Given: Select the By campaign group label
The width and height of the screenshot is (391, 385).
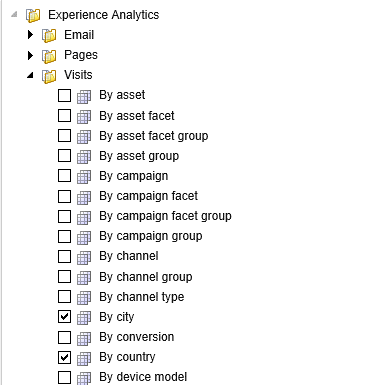Looking at the screenshot, I should pyautogui.click(x=151, y=236).
